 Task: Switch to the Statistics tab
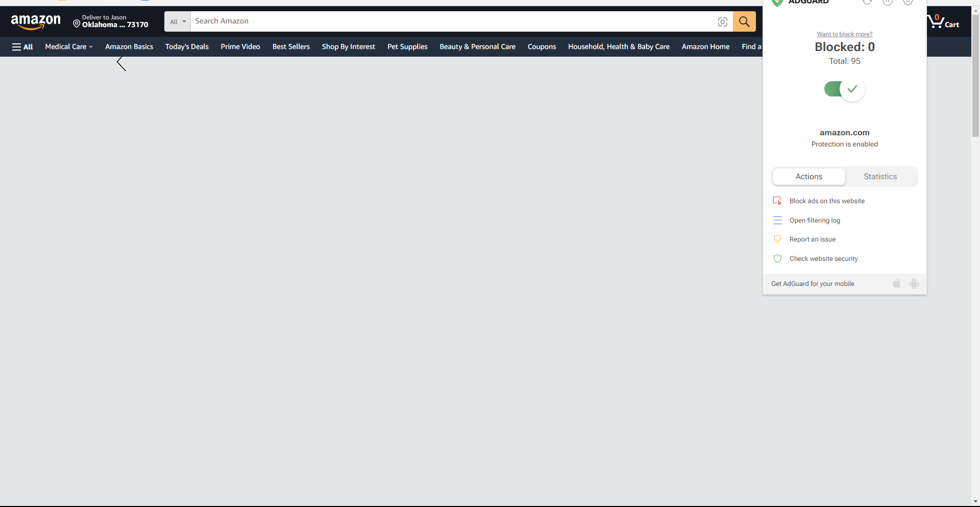pos(880,176)
